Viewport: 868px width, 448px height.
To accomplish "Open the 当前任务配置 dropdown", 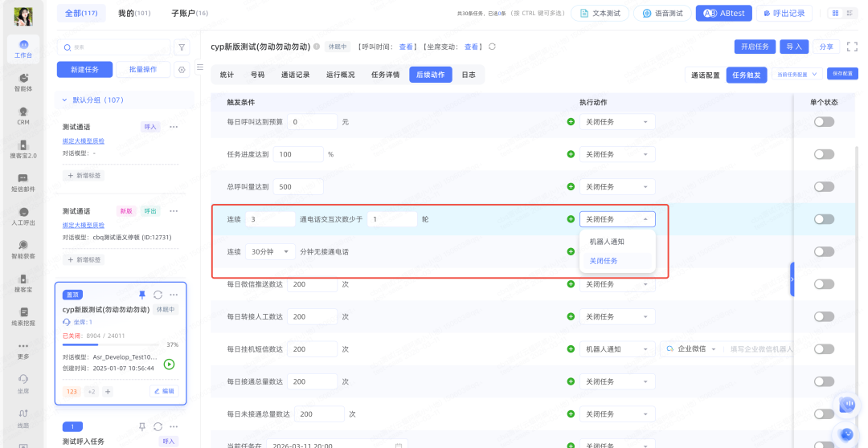I will (x=796, y=74).
